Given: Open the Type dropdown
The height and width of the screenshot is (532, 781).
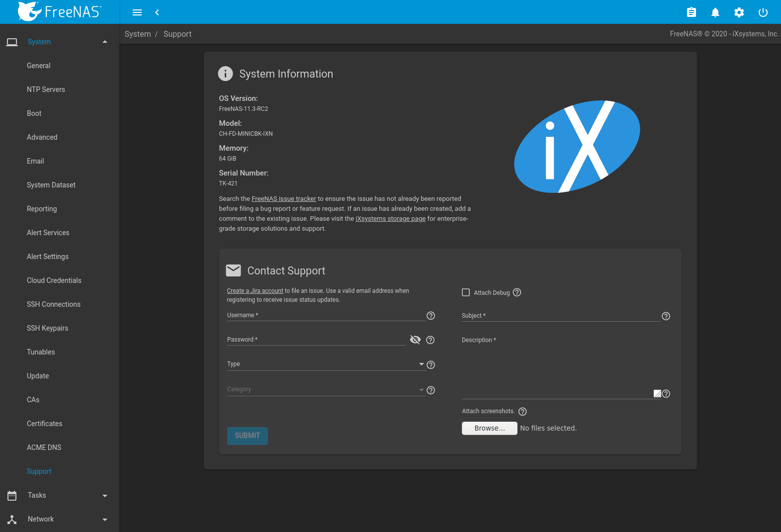Looking at the screenshot, I should pyautogui.click(x=326, y=364).
